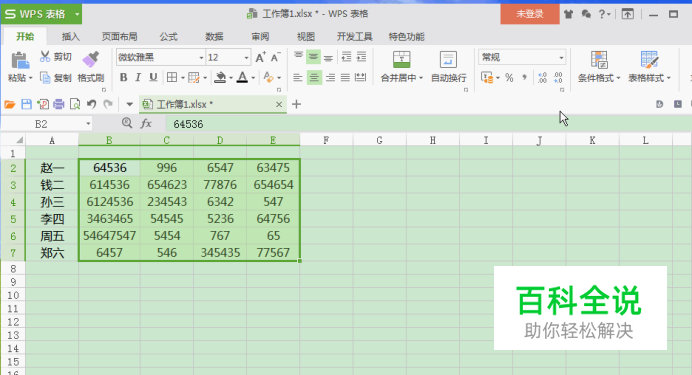This screenshot has width=692, height=375.
Task: Toggle vertical middle alignment
Action: click(x=313, y=57)
